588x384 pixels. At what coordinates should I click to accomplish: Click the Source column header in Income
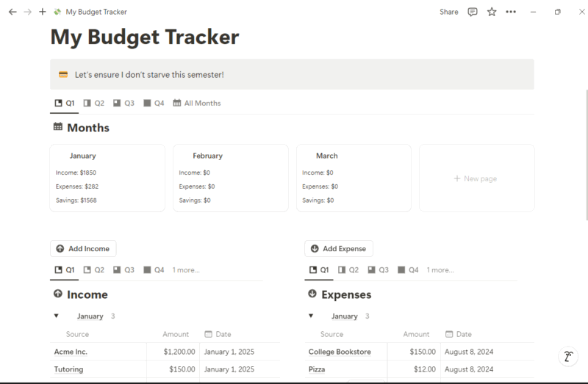(78, 334)
